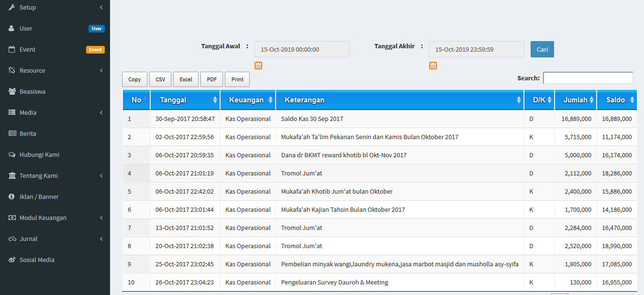The image size is (644, 295).
Task: Expand the Setup menu chevron
Action: click(x=101, y=7)
